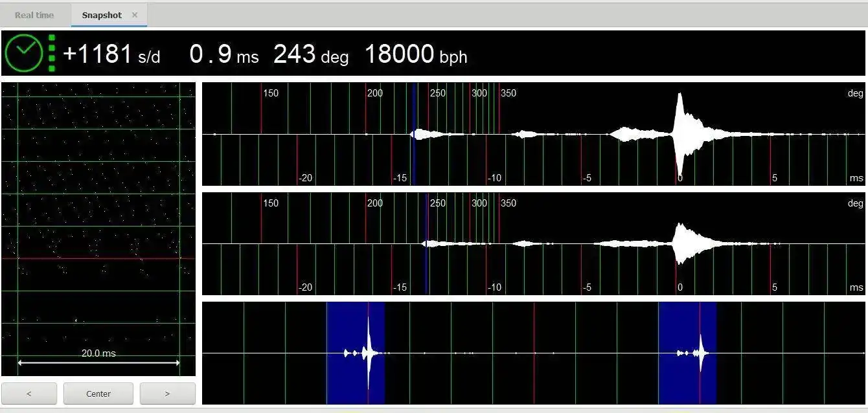Click the 18000 bph readout

416,54
